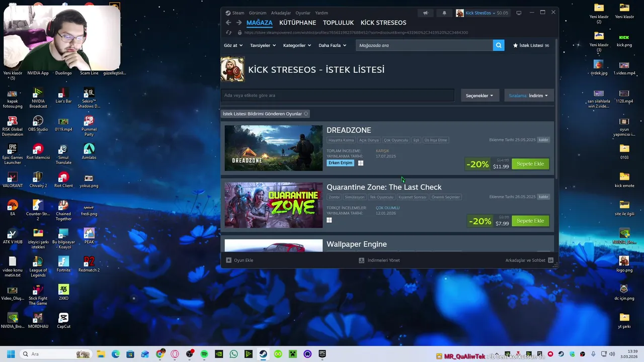644x362 pixels.
Task: Open the Seçenekler dropdown
Action: coord(479,96)
